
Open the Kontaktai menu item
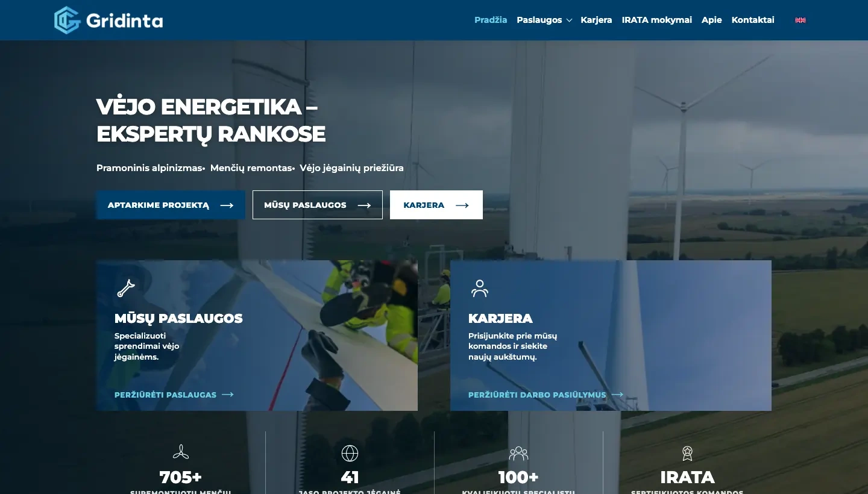[753, 20]
